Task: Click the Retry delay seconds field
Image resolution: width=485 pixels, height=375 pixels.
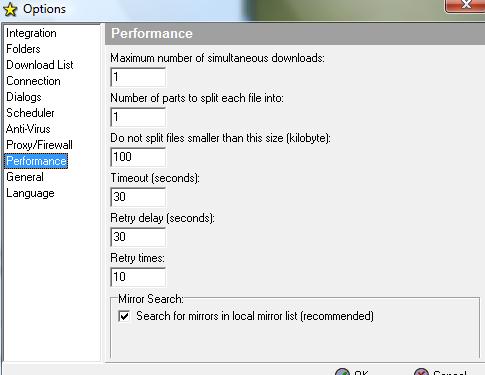Action: click(x=138, y=237)
